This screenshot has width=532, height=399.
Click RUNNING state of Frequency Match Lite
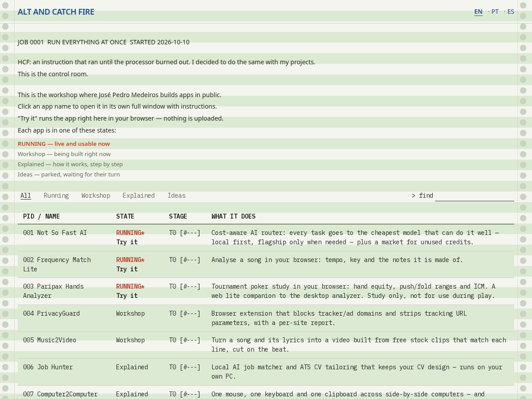point(130,260)
